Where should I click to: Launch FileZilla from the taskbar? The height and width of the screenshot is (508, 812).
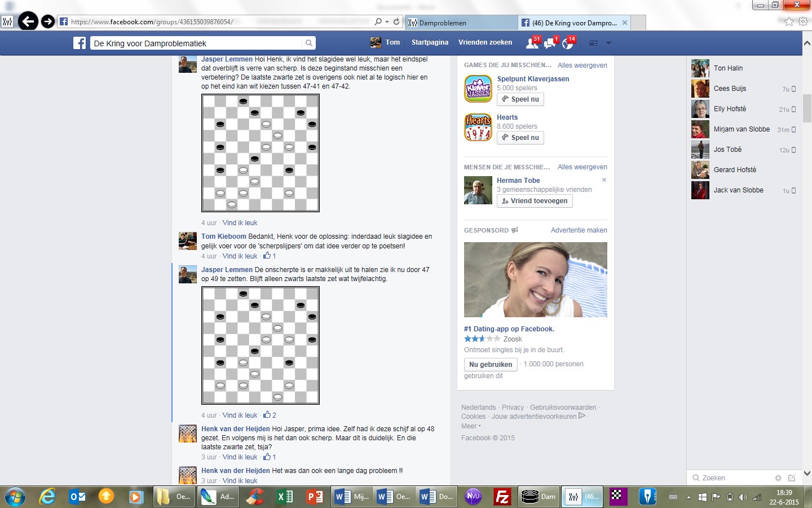tap(502, 497)
